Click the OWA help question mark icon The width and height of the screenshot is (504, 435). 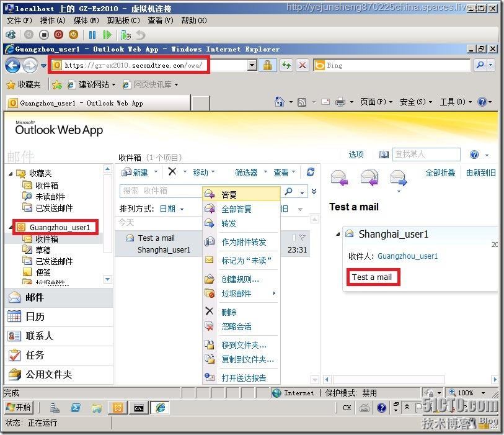tap(474, 155)
